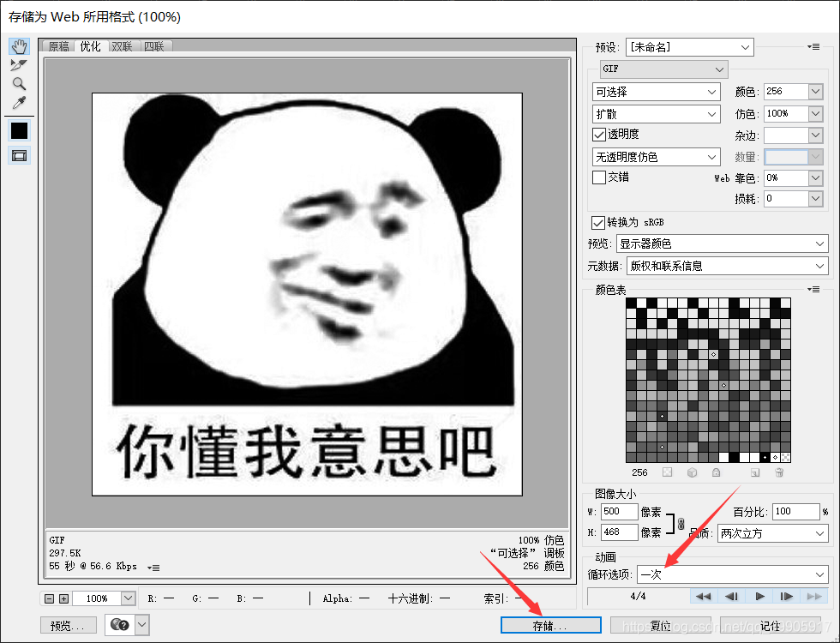Select the Eyedropper tool
The width and height of the screenshot is (840, 643).
coord(19,102)
